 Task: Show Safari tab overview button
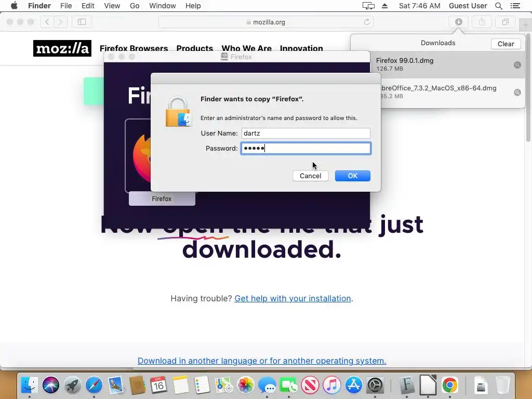tap(505, 22)
